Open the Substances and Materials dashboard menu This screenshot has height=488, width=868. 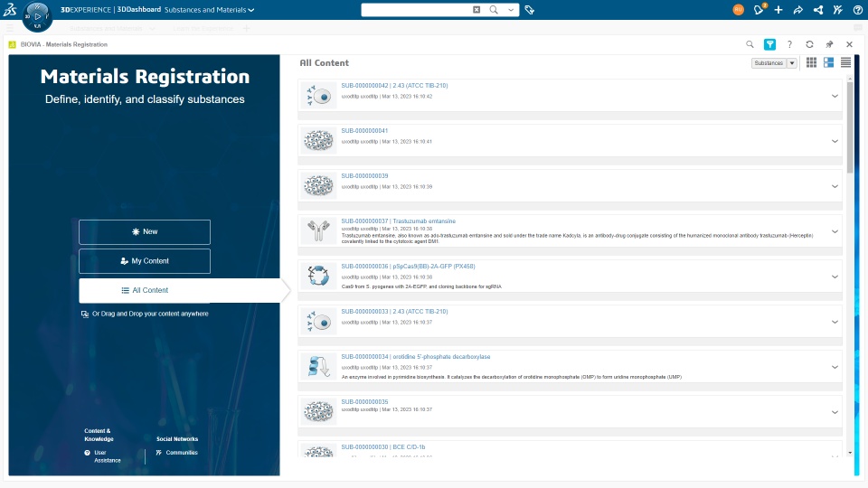(x=209, y=10)
